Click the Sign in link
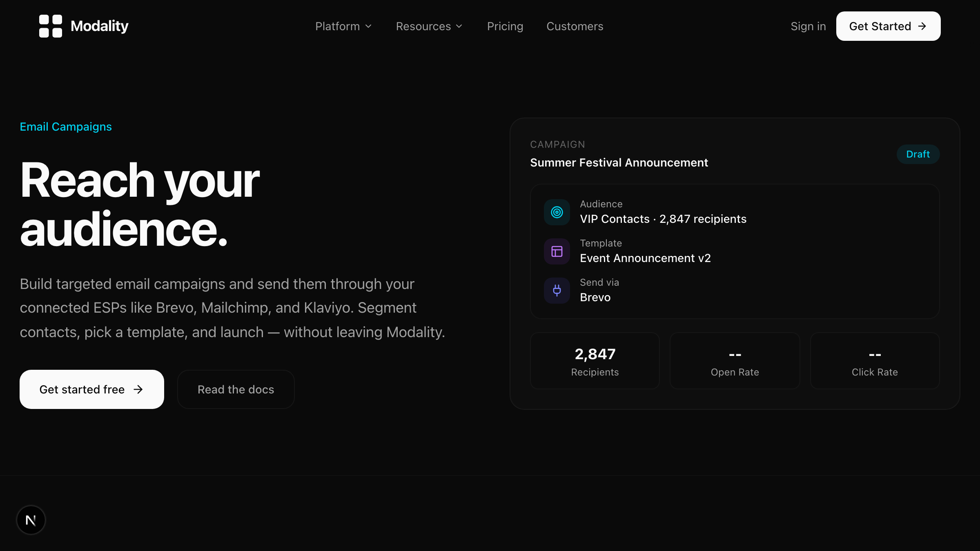The height and width of the screenshot is (551, 980). 808,26
